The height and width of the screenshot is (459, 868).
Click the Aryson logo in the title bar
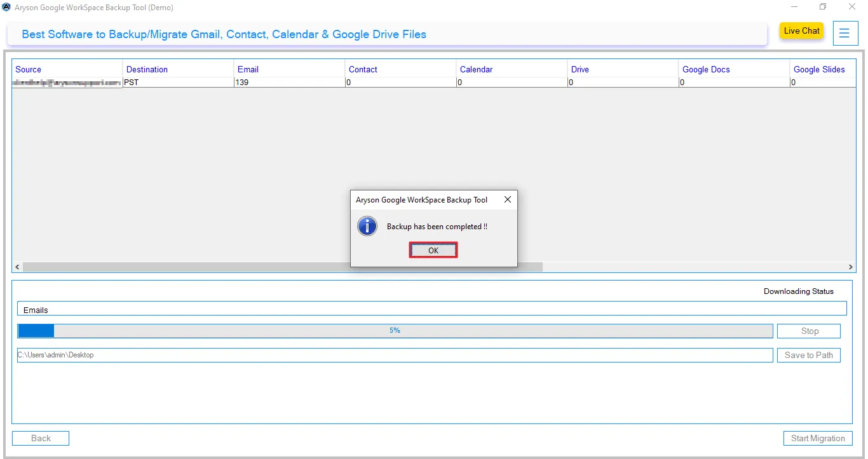[7, 7]
